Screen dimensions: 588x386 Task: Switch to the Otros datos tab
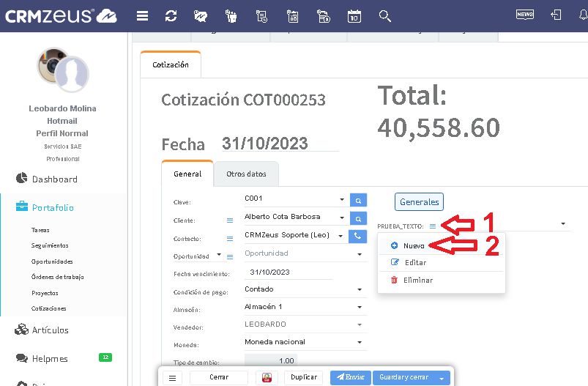click(246, 174)
